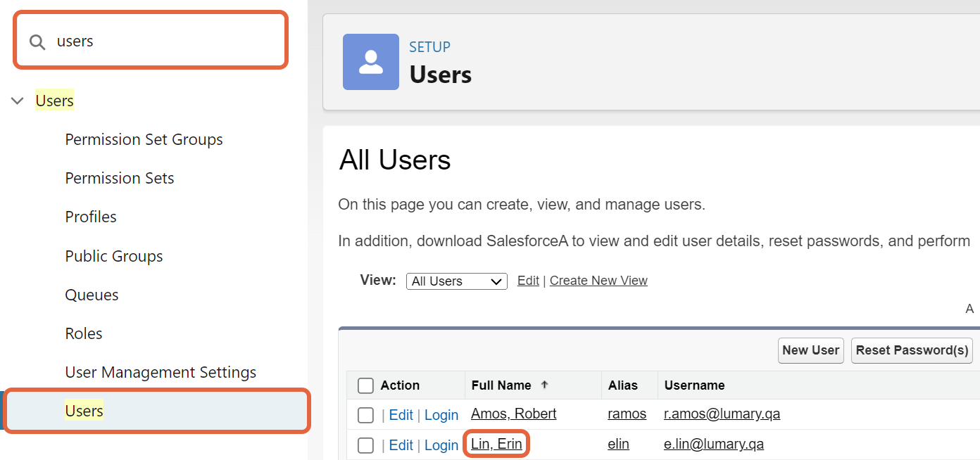The height and width of the screenshot is (460, 980).
Task: Check the select-all checkbox in the table header
Action: 365,385
